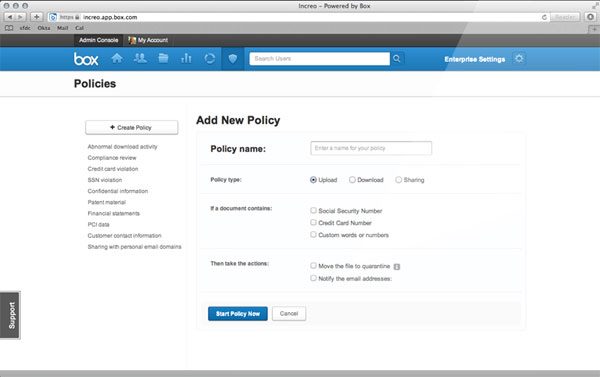The height and width of the screenshot is (377, 600).
Task: Enable Move the file to quarantine
Action: coord(313,266)
